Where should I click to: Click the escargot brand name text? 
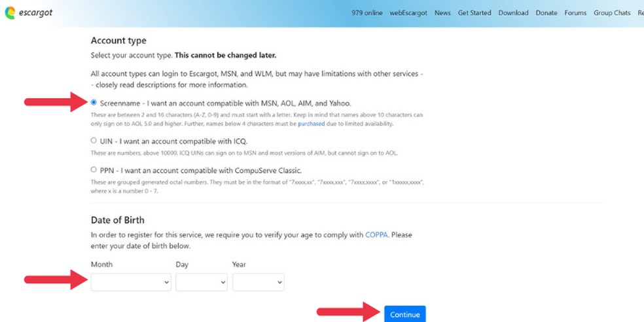[36, 12]
